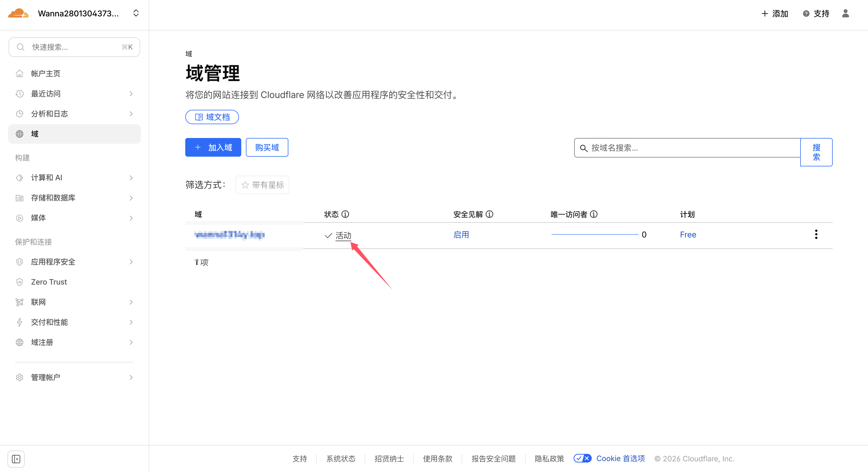Click info icon next to 安全见解 column
Viewport: 868px width, 472px height.
[x=490, y=214]
